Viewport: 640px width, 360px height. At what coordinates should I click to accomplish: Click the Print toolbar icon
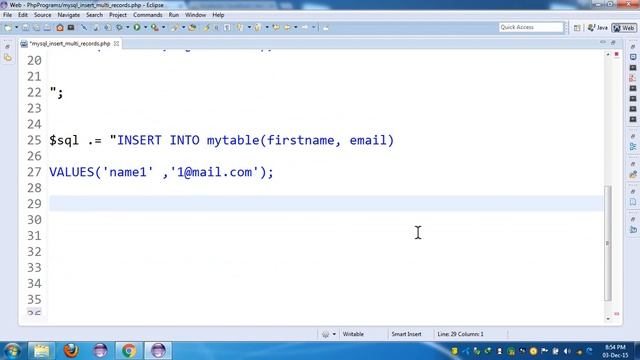(47, 27)
